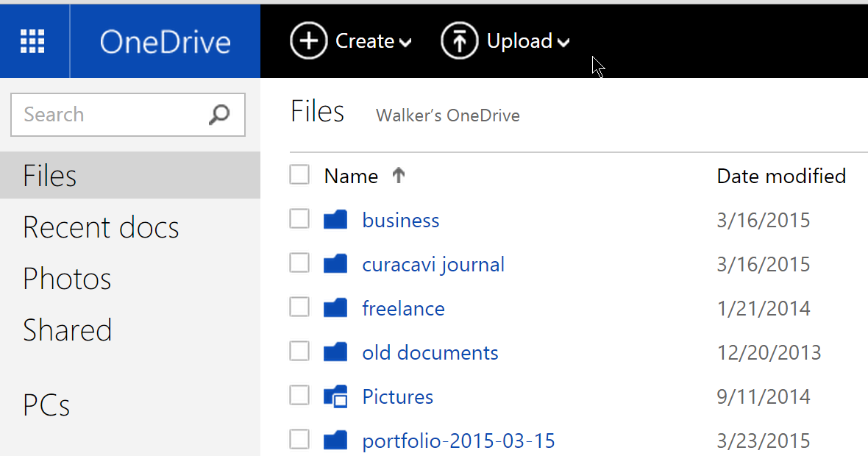868x456 pixels.
Task: Open Photos in the sidebar
Action: pyautogui.click(x=67, y=278)
